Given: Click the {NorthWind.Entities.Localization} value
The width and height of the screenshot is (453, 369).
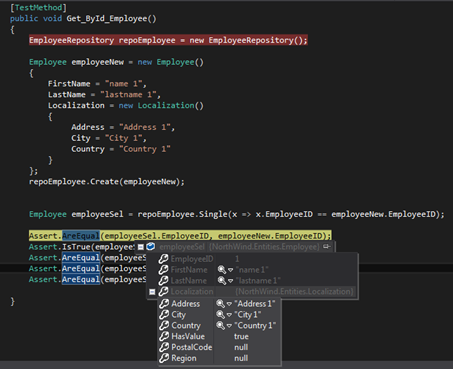Looking at the screenshot, I should (x=294, y=292).
